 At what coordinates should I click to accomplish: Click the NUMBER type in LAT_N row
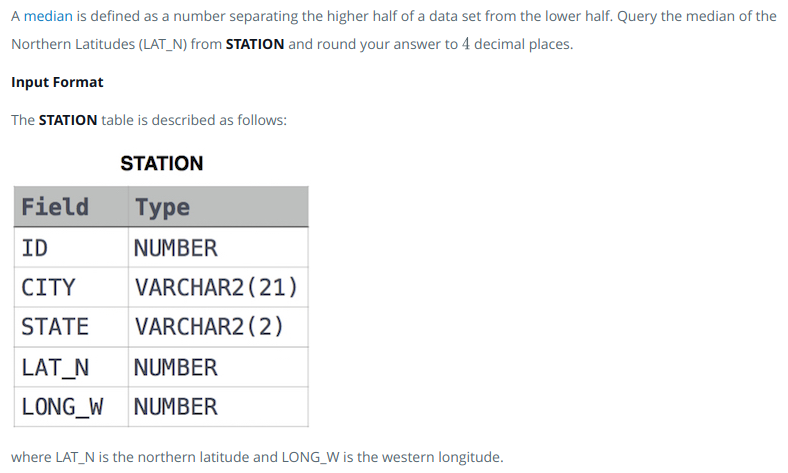point(218,367)
